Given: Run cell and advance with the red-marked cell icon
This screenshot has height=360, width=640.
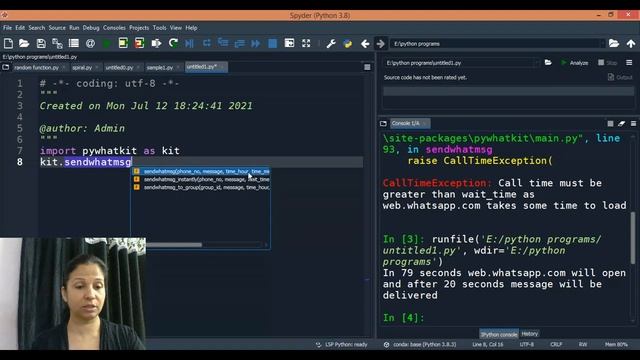Looking at the screenshot, I should [140, 43].
